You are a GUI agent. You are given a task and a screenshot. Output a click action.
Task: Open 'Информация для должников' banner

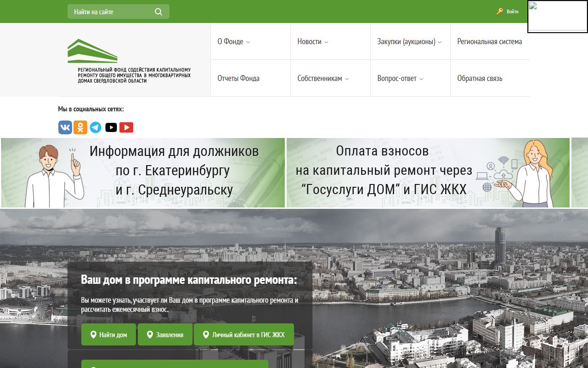coord(143,172)
